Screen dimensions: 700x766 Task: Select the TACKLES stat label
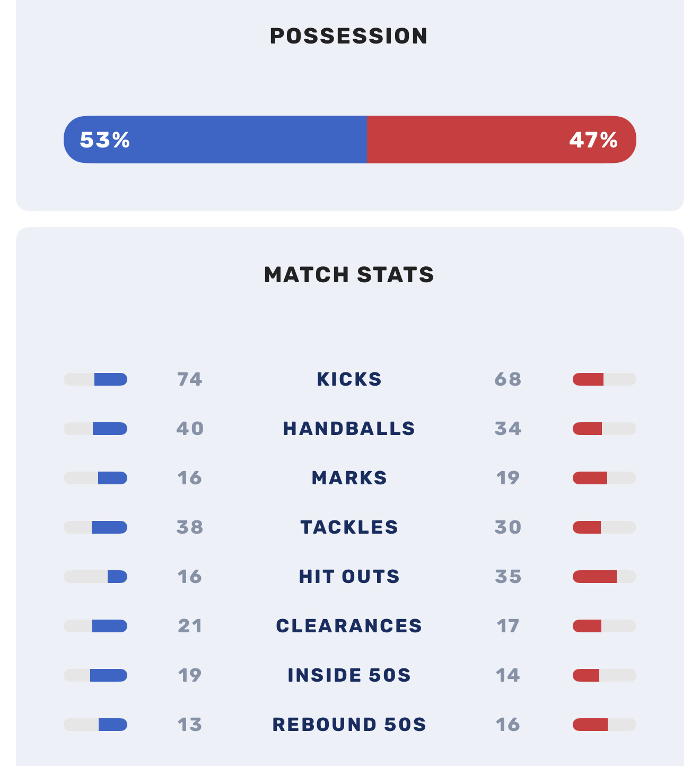(x=349, y=527)
